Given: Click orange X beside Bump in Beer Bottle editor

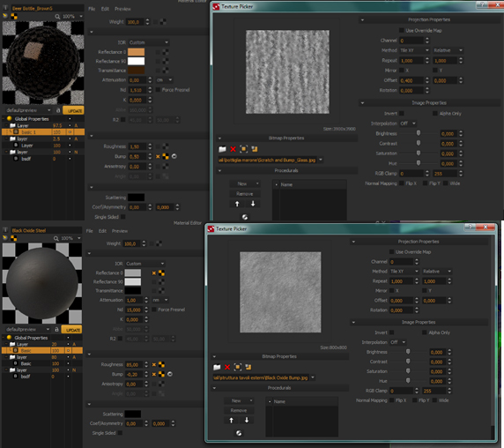Looking at the screenshot, I should (x=158, y=156).
